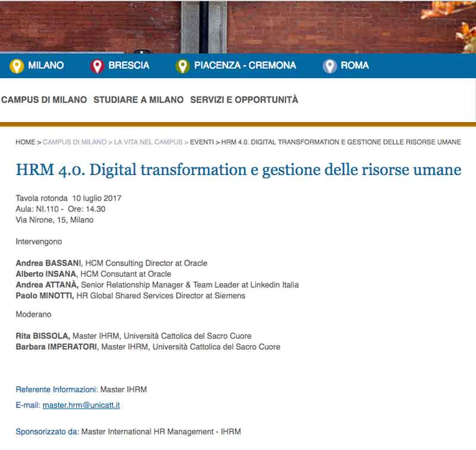Image resolution: width=476 pixels, height=450 pixels.
Task: Click the red Brescia location pin icon
Action: click(97, 66)
